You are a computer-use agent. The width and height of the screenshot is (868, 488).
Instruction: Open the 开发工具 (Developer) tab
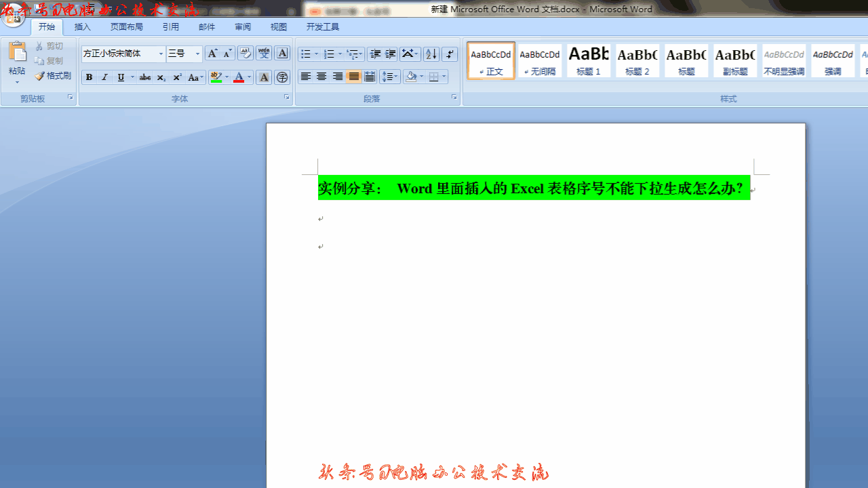tap(323, 27)
